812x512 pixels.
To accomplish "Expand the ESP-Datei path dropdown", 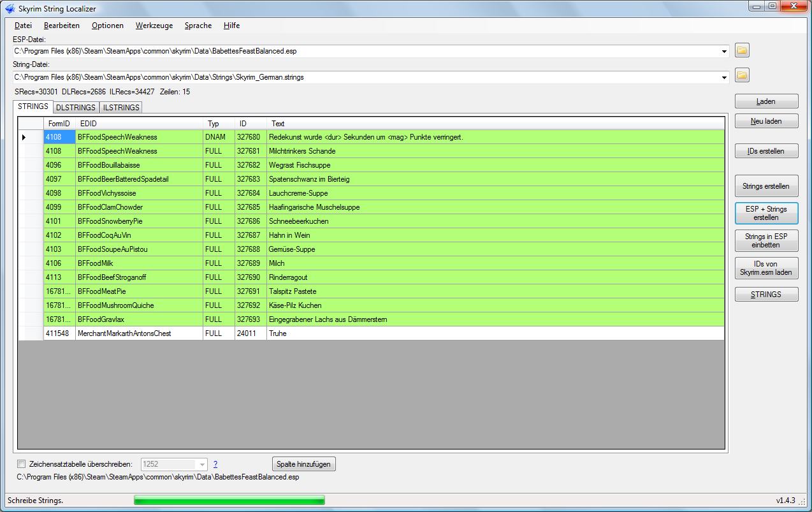I will [x=724, y=52].
